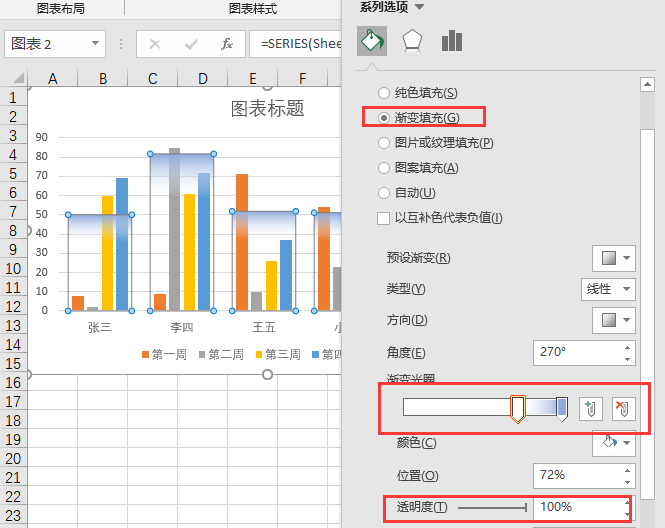Open the 颜色 color picker dropdown
Viewport: 665px width, 528px height.
[x=613, y=442]
